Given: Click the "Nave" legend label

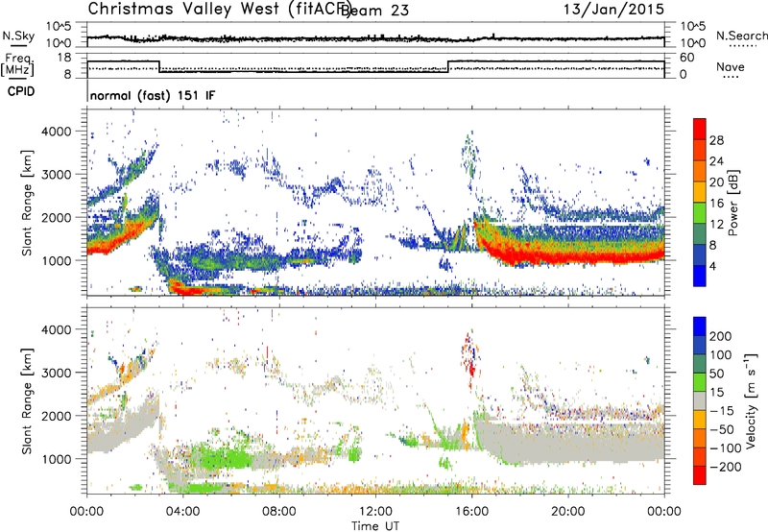Looking at the screenshot, I should click(730, 67).
